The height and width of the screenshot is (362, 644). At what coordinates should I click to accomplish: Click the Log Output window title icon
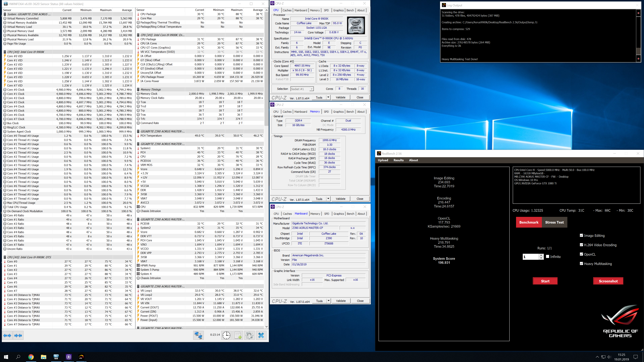(444, 5)
